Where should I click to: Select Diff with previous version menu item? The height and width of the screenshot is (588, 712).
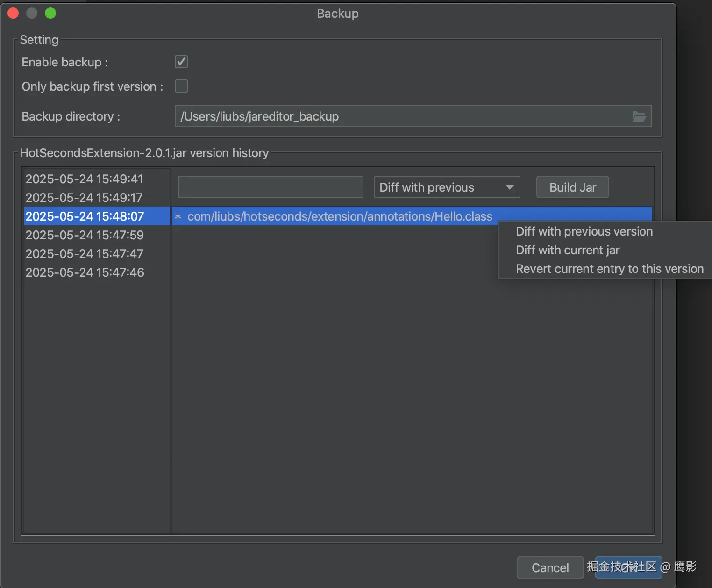tap(584, 231)
